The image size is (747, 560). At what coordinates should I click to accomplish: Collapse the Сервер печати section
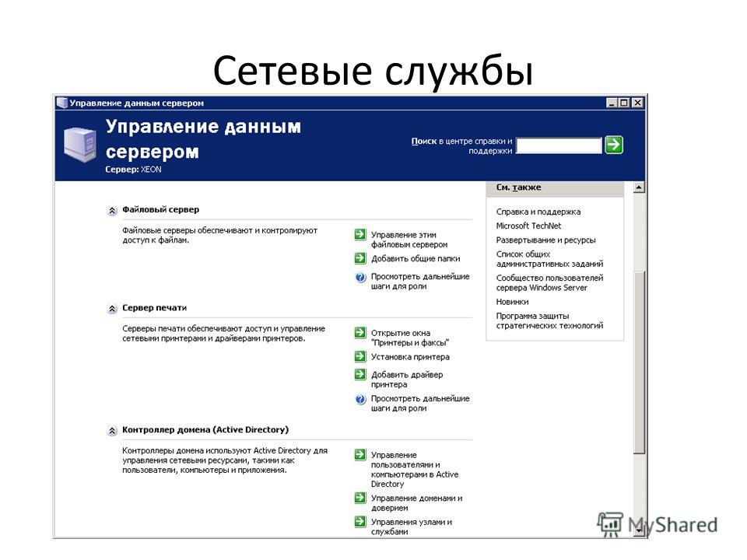point(112,309)
